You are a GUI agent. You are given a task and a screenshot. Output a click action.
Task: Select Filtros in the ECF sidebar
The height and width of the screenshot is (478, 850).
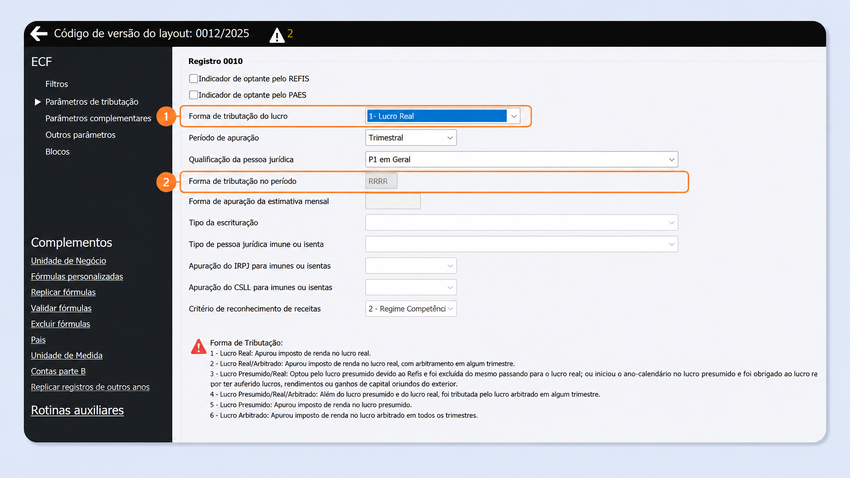coord(57,84)
